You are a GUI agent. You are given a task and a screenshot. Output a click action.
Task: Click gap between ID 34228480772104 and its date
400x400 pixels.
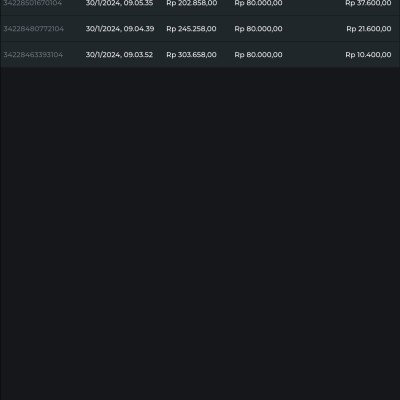pos(75,29)
